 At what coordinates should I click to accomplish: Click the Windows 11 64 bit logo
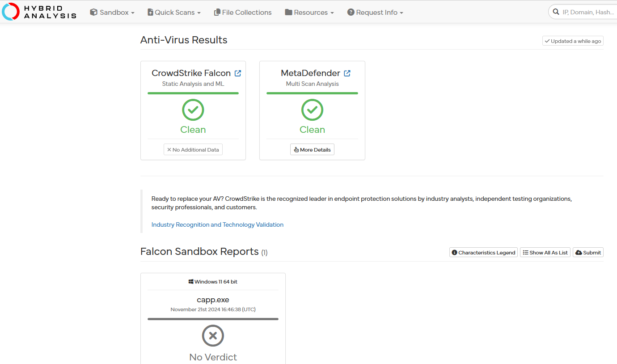pos(191,282)
